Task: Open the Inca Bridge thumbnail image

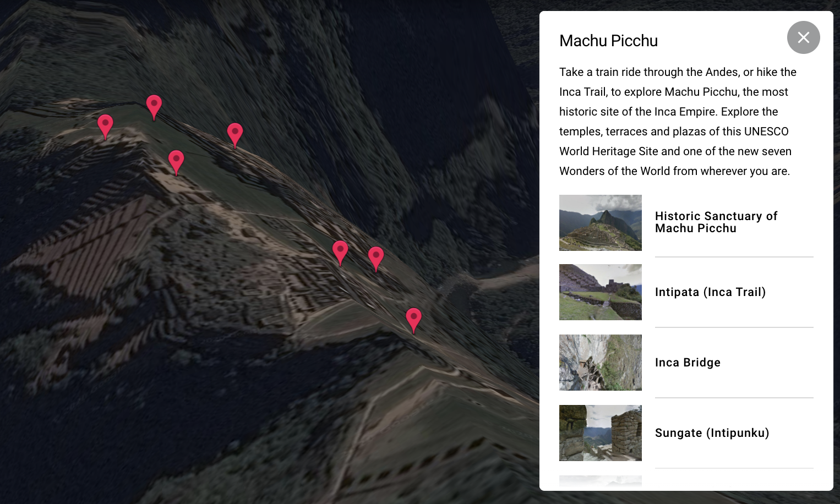Action: (x=601, y=363)
